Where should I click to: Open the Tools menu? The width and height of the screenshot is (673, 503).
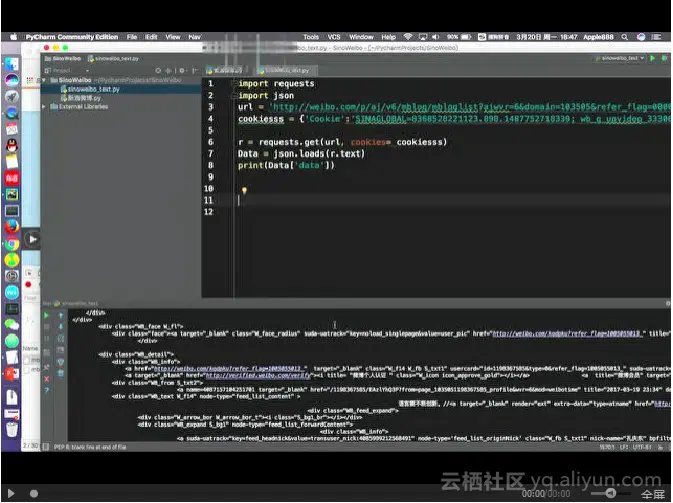tap(311, 37)
